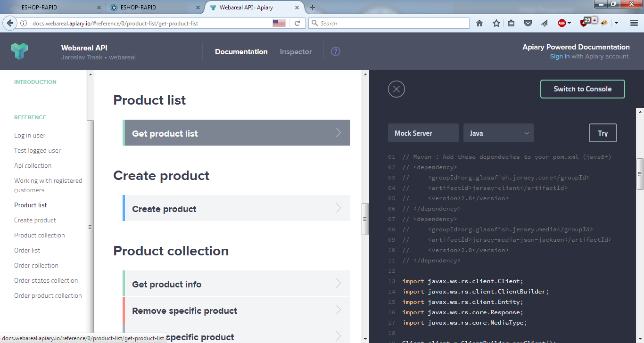Show bookmarks list icon

click(512, 23)
